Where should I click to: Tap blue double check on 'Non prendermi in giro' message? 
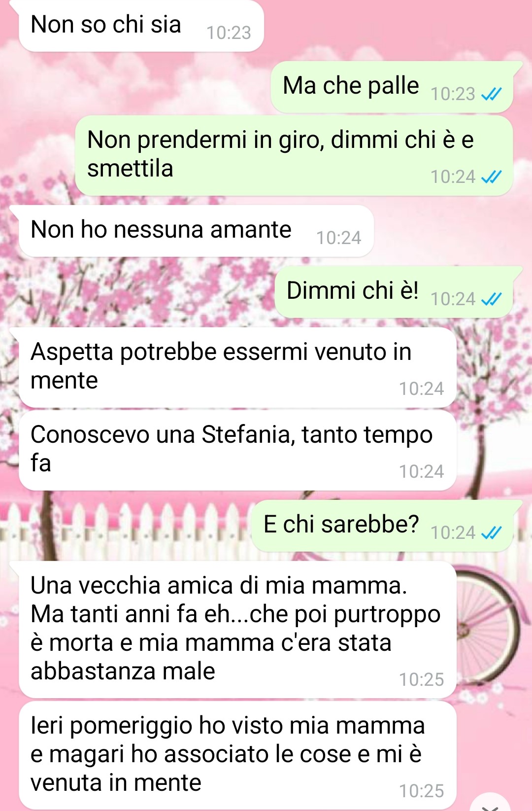click(491, 176)
